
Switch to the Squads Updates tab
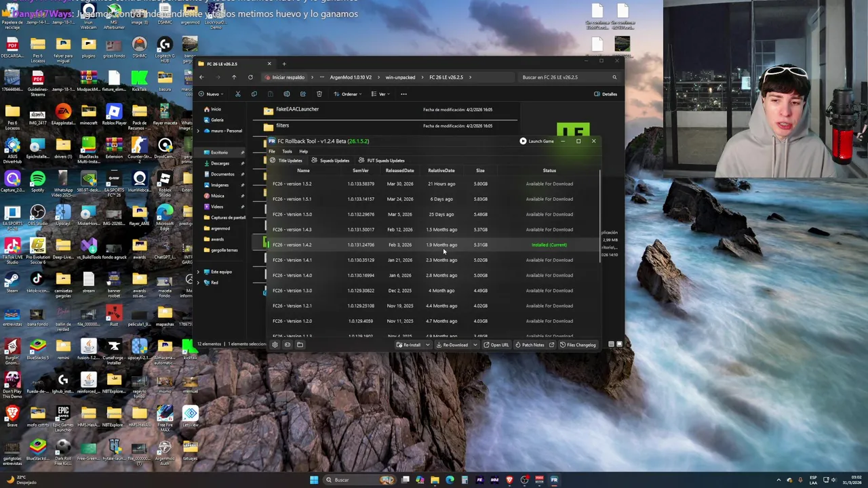(x=330, y=161)
